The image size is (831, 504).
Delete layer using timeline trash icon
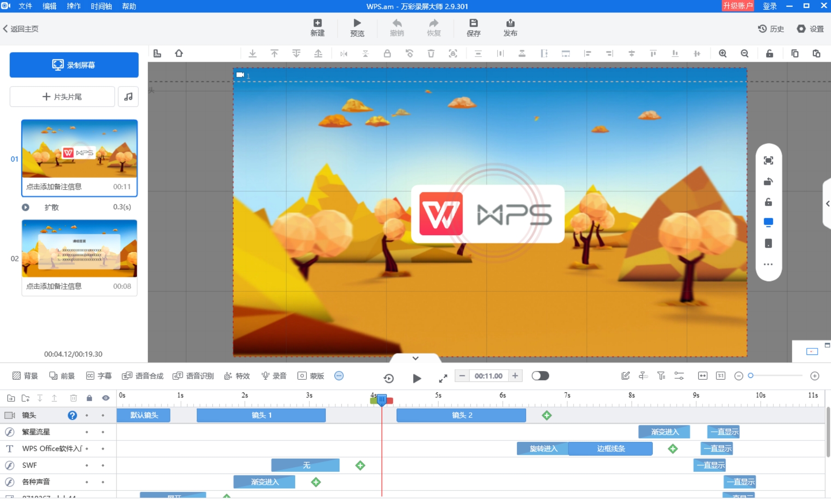pos(73,398)
